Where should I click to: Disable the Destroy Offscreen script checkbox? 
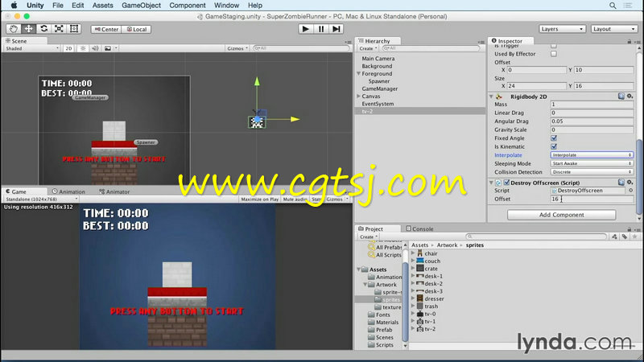tap(506, 183)
